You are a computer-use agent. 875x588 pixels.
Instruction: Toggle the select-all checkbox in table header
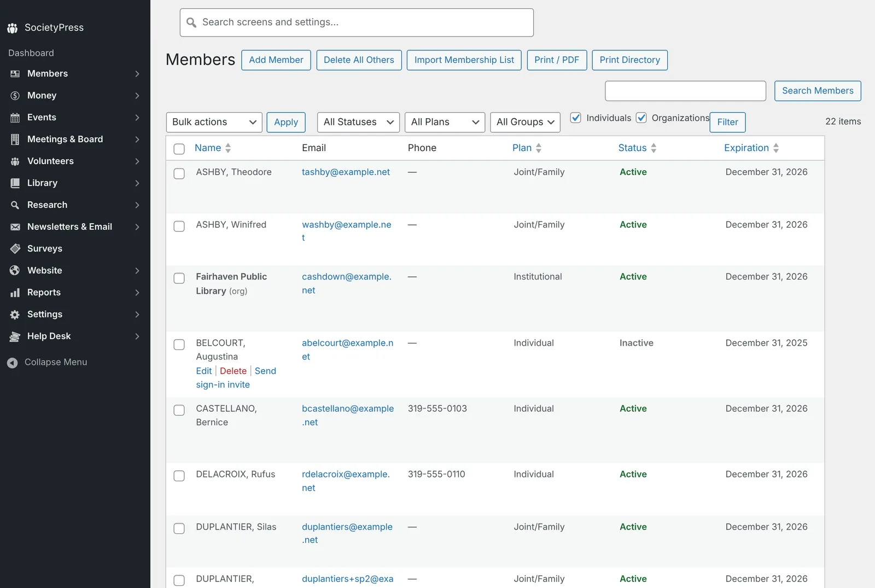(x=179, y=149)
